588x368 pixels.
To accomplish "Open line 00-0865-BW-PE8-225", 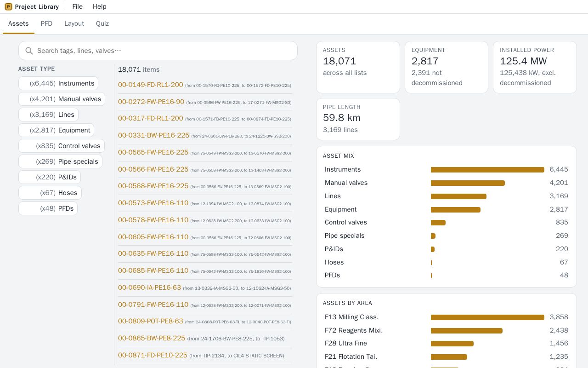I will (x=152, y=338).
